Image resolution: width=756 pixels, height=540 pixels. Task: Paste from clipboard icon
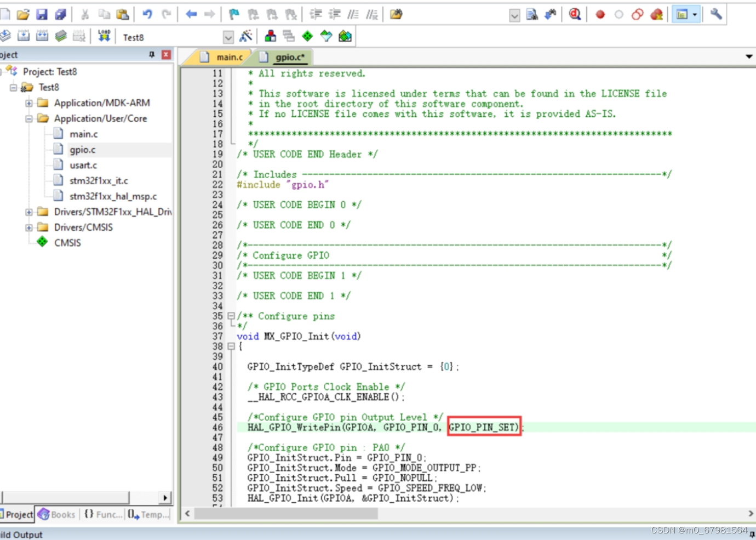click(x=123, y=14)
